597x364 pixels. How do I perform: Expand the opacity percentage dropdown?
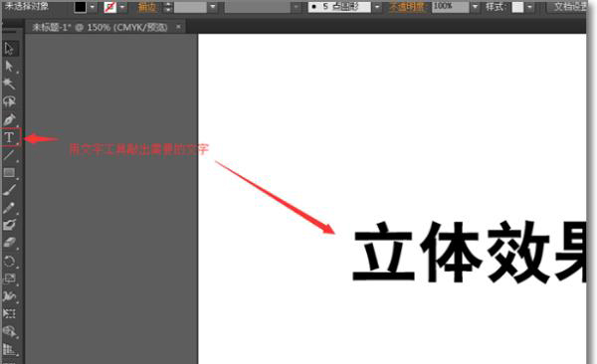(x=475, y=7)
